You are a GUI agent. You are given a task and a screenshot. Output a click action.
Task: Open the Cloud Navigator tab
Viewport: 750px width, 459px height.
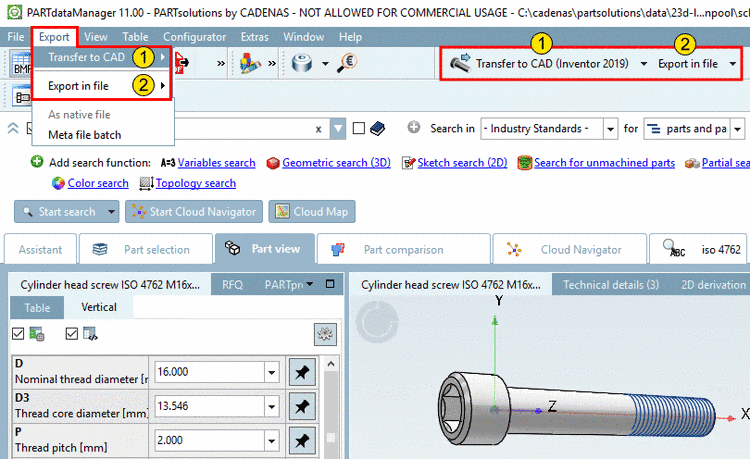click(x=570, y=249)
